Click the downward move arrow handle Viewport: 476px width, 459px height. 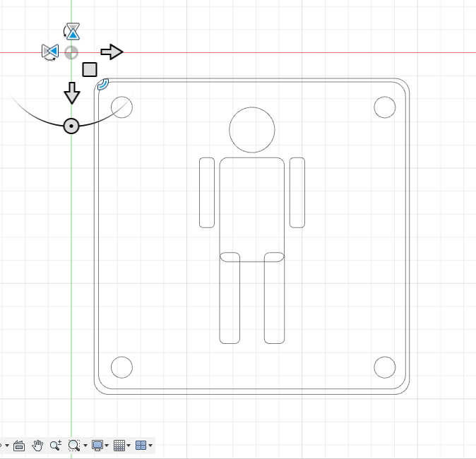click(71, 92)
